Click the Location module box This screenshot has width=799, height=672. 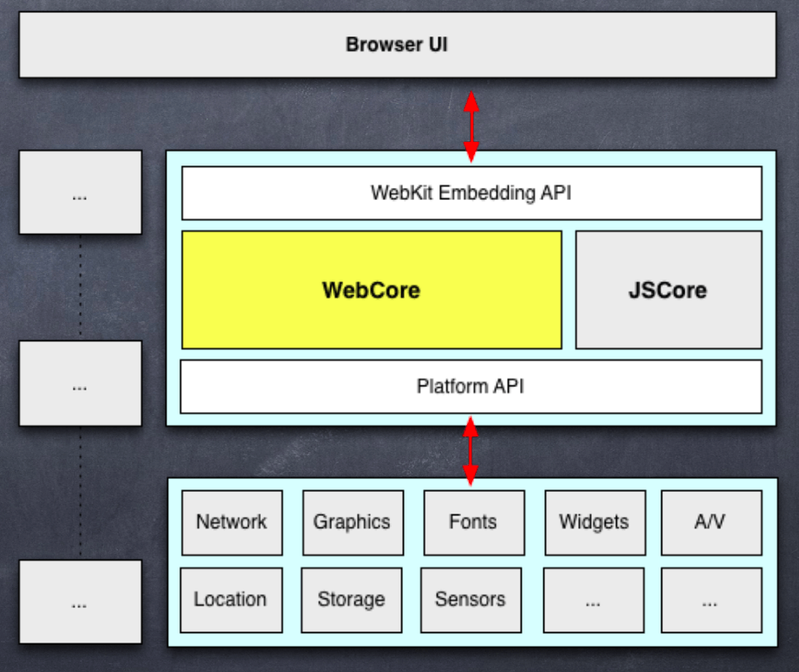[231, 599]
